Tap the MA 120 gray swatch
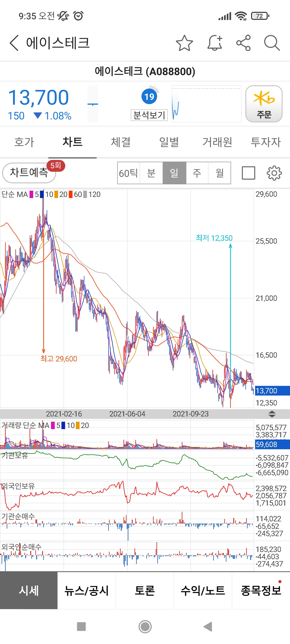 click(85, 194)
